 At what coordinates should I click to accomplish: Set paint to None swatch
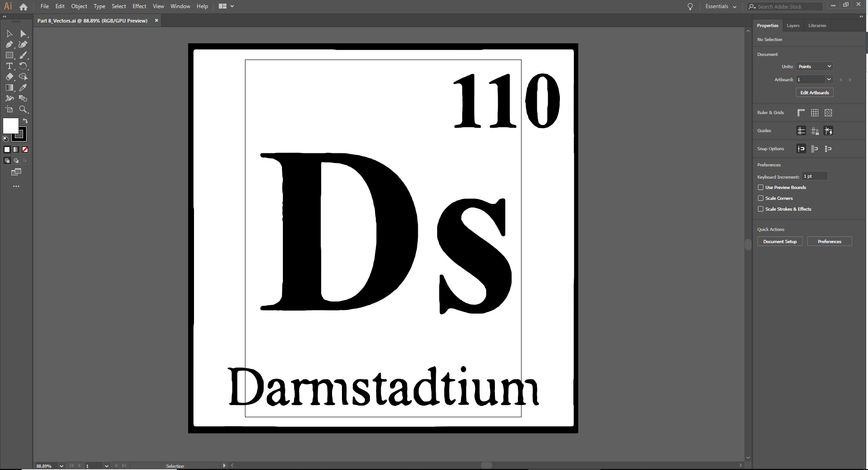[25, 150]
